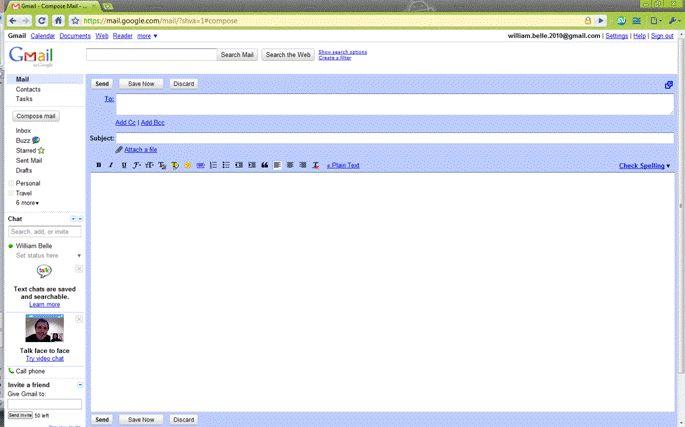Open the Calendar link in the top bar
Viewport: 685px width, 427px height.
click(x=42, y=35)
